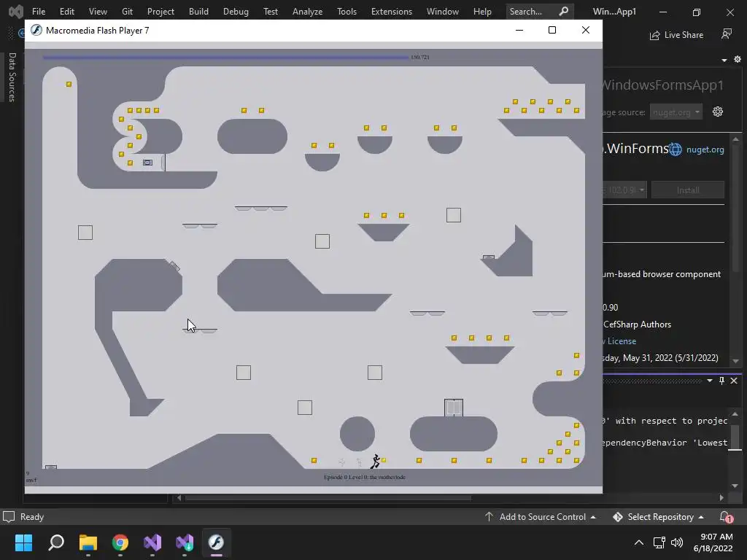Switch to first Visual Studio taskbar icon
747x560 pixels.
152,542
